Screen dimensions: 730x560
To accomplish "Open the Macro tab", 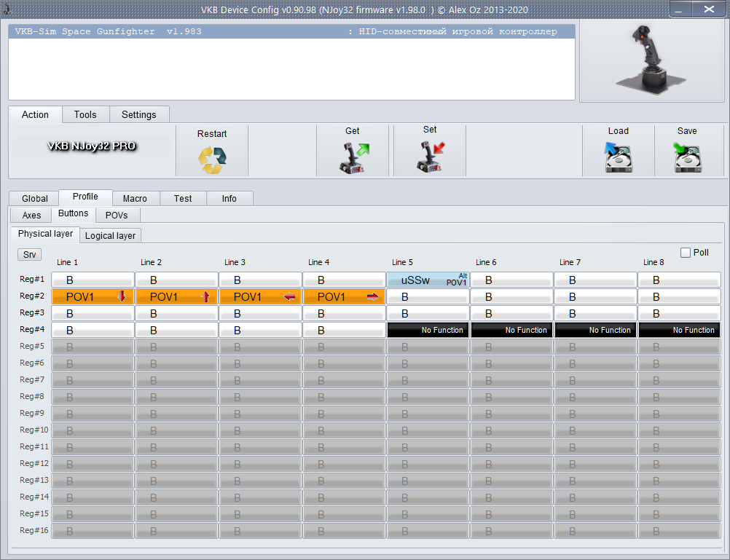I will tap(135, 198).
